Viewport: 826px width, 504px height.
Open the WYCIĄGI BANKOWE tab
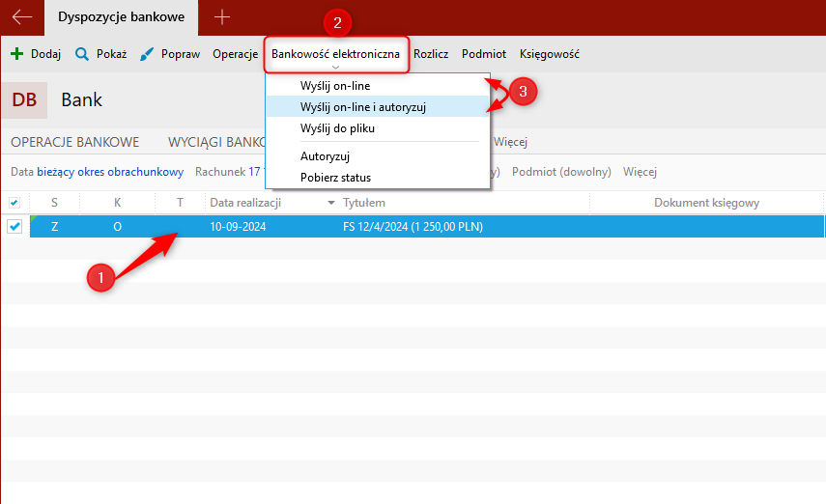[216, 142]
